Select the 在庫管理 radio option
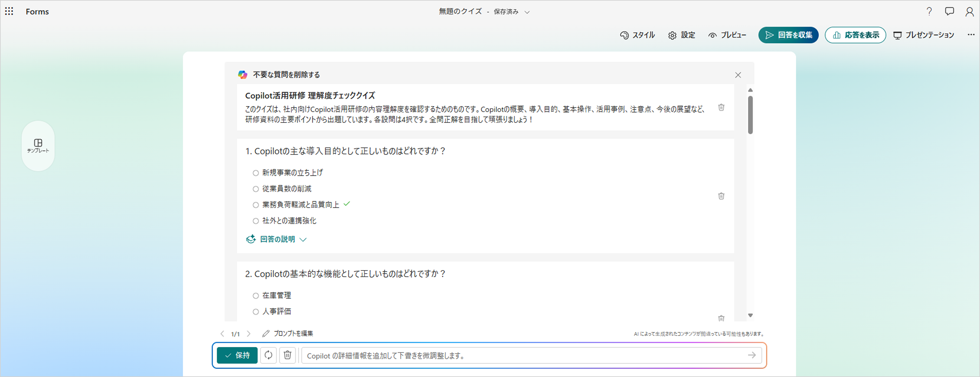 [256, 296]
